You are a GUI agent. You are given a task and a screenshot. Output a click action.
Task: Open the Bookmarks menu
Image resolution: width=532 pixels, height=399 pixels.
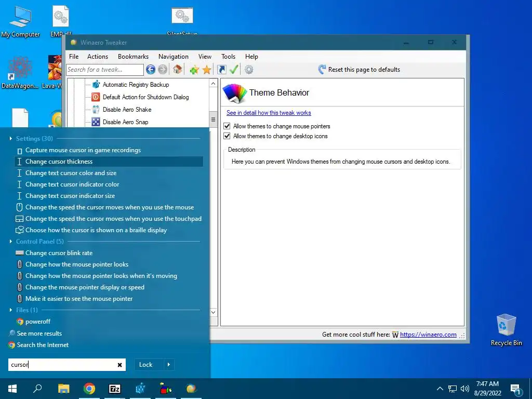[x=133, y=57]
